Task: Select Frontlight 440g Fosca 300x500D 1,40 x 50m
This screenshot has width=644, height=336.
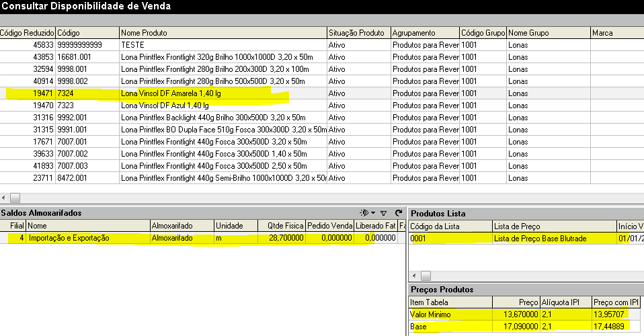Action: (x=322, y=154)
